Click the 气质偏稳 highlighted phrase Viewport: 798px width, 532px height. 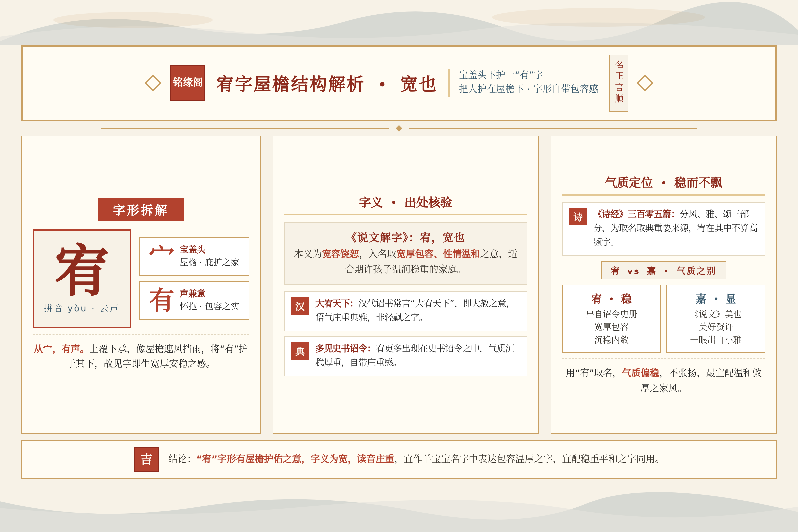[640, 373]
